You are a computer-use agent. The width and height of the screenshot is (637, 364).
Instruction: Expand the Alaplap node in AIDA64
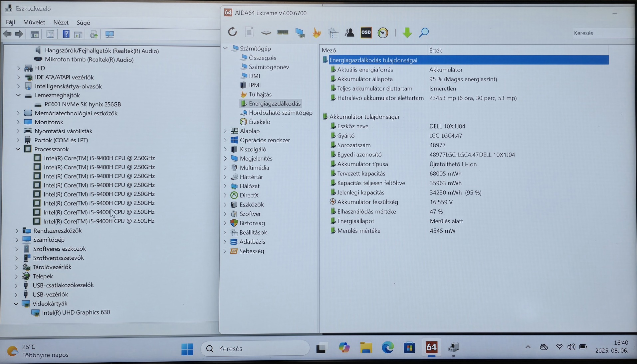pos(225,131)
